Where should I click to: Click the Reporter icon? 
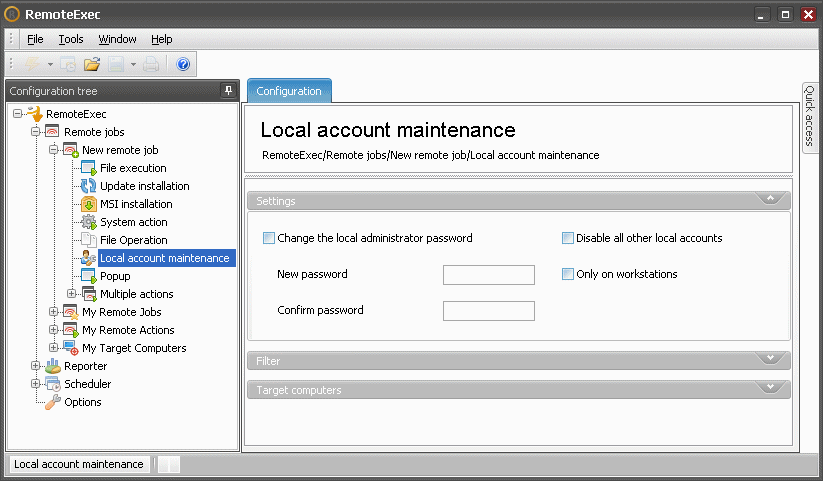click(52, 366)
